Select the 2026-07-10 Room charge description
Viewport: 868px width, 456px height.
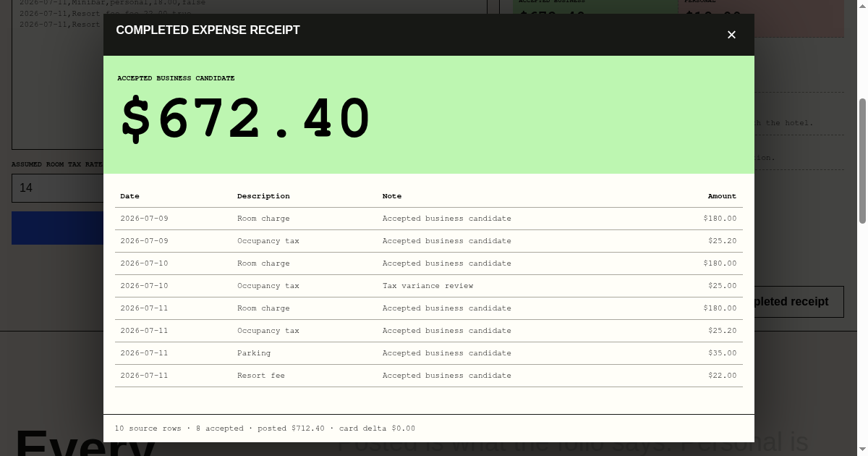point(263,263)
